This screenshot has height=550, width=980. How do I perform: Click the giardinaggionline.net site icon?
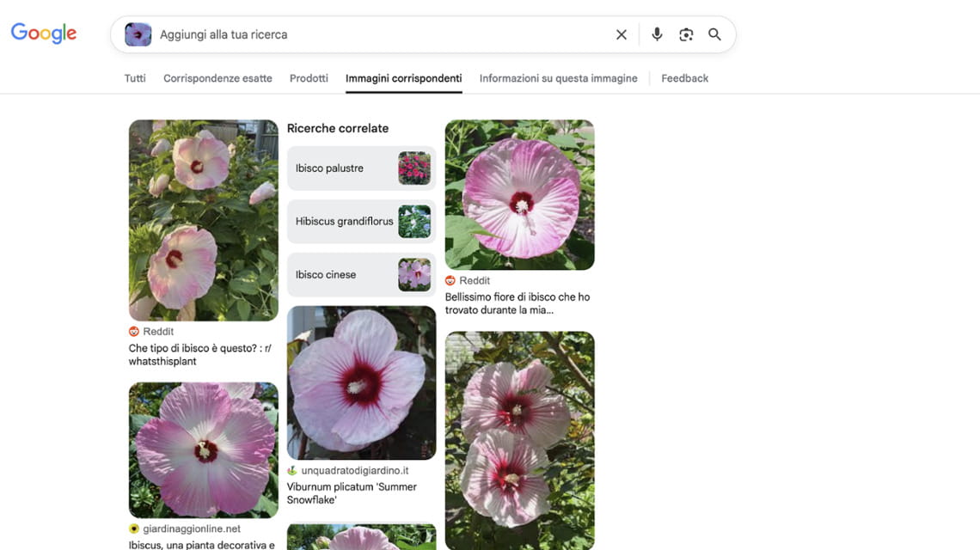point(134,529)
